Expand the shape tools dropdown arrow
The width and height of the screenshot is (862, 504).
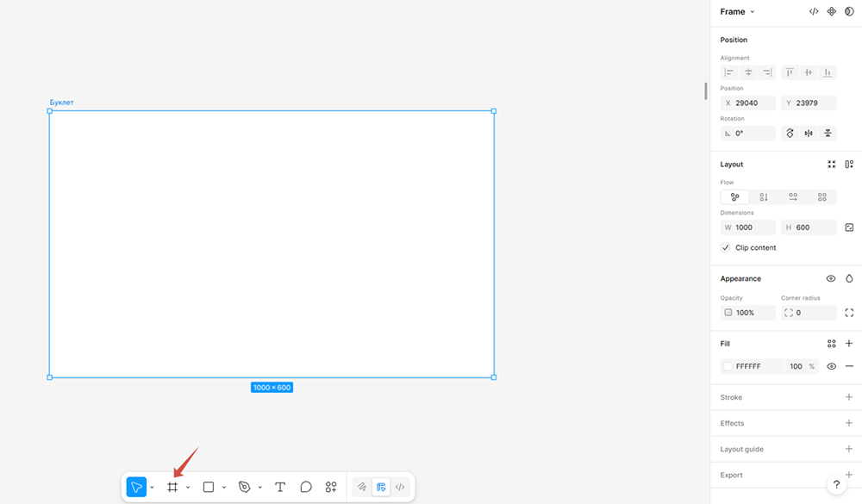click(x=224, y=487)
